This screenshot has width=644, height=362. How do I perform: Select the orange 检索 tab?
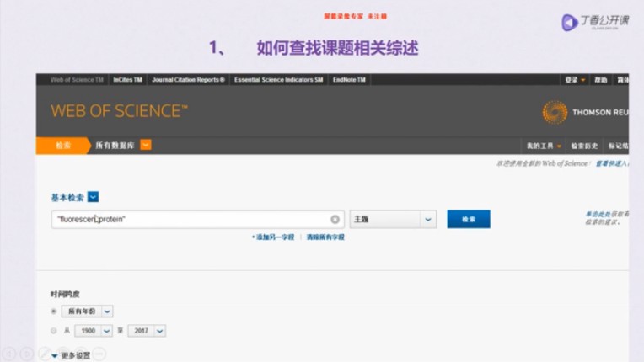click(63, 145)
